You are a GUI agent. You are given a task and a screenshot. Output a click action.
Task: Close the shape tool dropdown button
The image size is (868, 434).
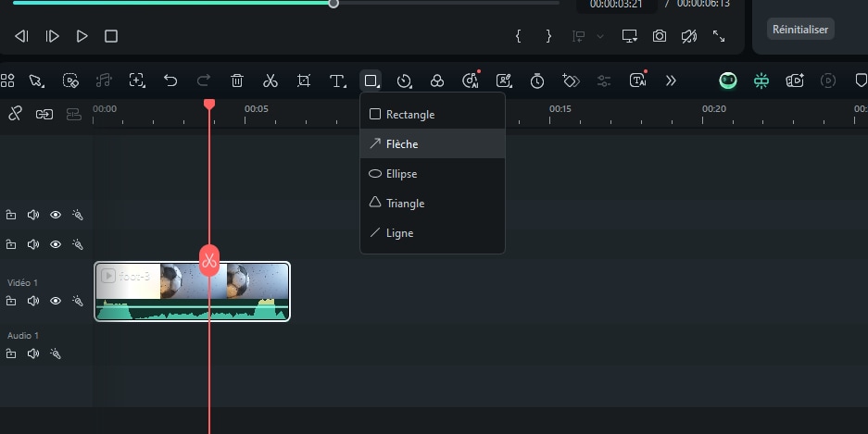371,81
